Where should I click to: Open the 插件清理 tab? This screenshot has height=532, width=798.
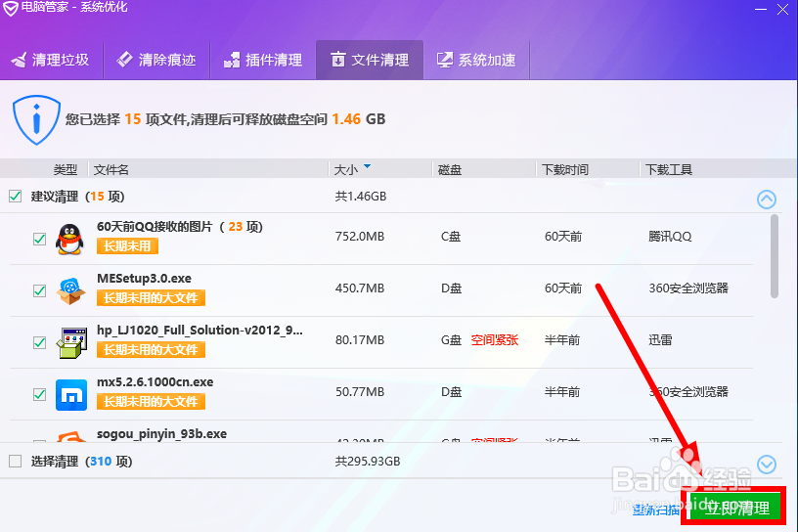point(263,60)
